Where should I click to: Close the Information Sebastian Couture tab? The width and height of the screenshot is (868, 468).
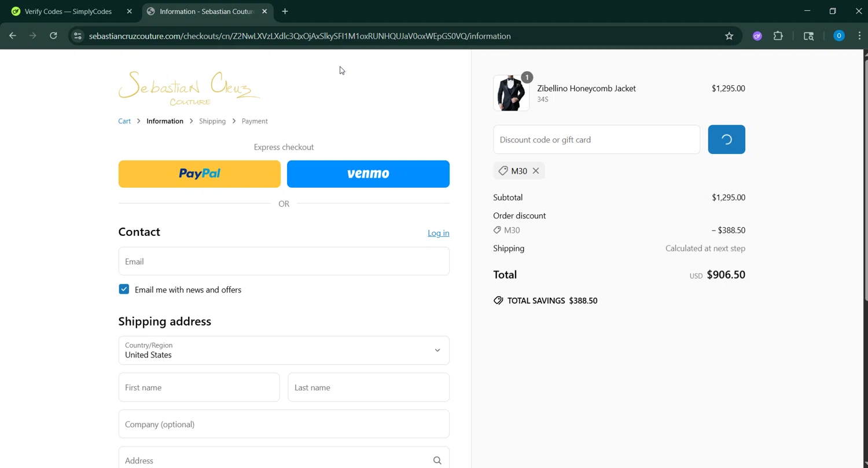264,11
